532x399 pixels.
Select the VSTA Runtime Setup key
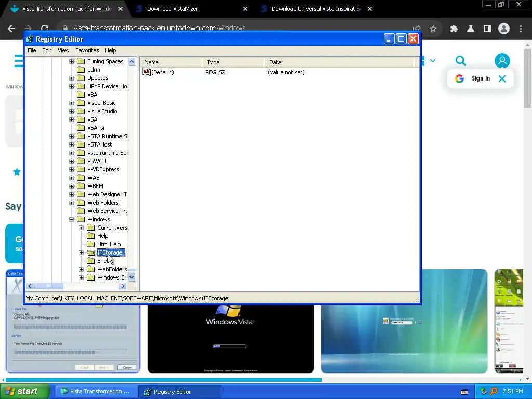tap(107, 136)
